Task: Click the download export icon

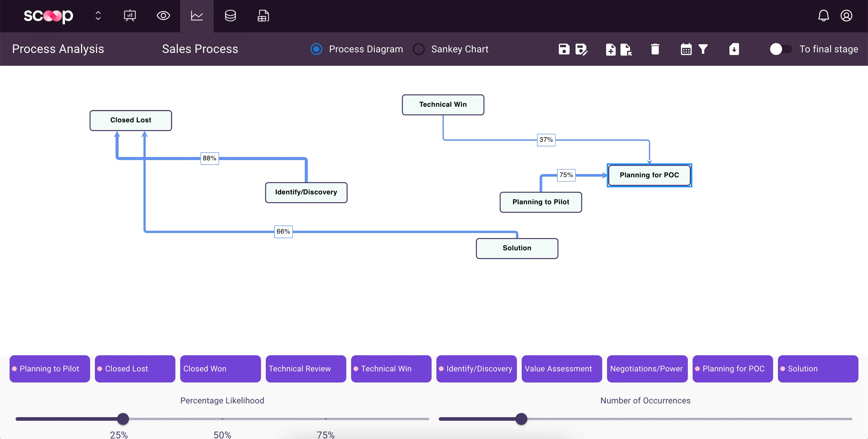Action: (734, 49)
